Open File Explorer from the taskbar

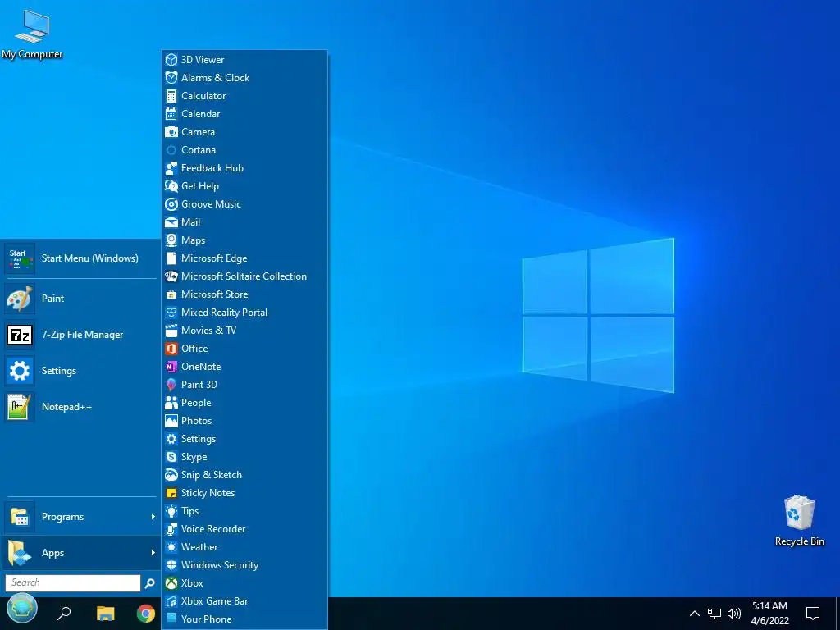coord(106,613)
